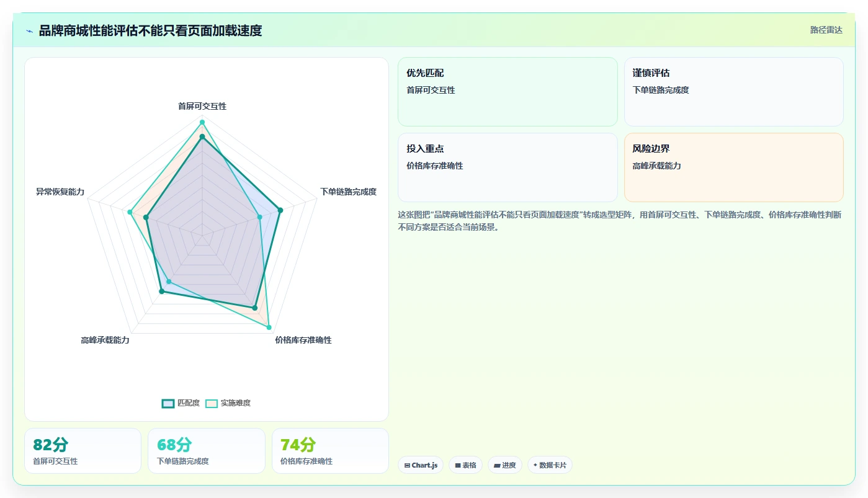Open the 优先匹配 card
The image size is (868, 498).
point(508,92)
